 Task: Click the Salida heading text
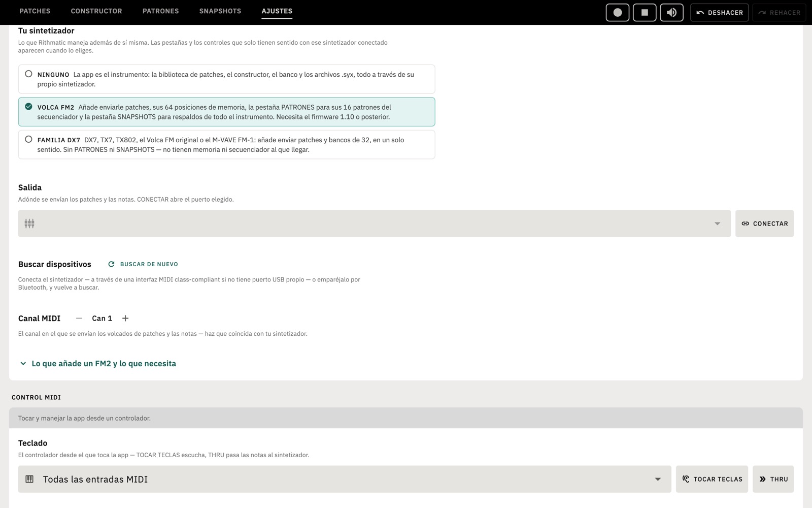click(30, 187)
